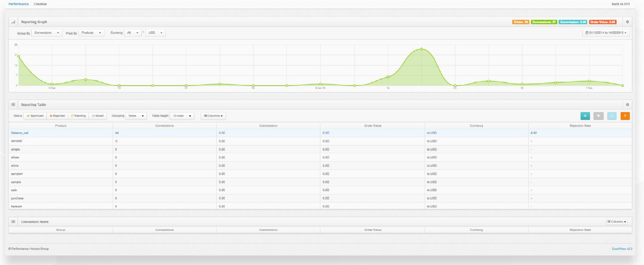Open the USD currency dropdown

pos(155,32)
